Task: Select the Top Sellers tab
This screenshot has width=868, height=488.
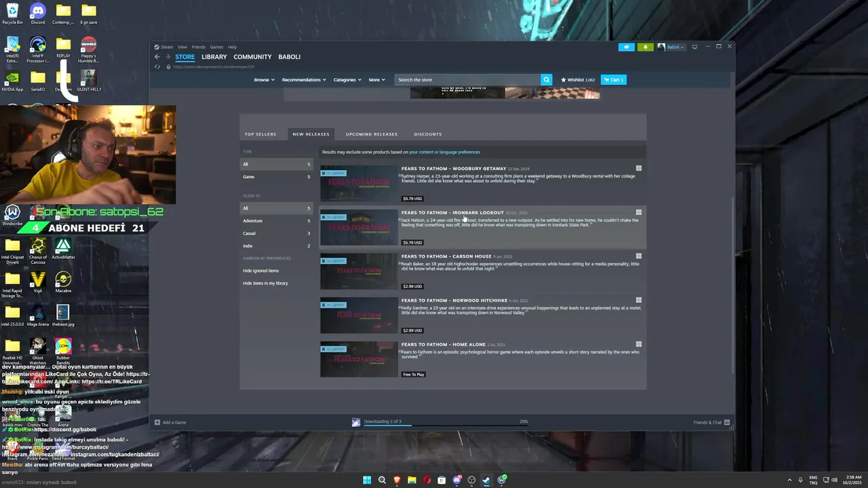Action: [x=260, y=134]
